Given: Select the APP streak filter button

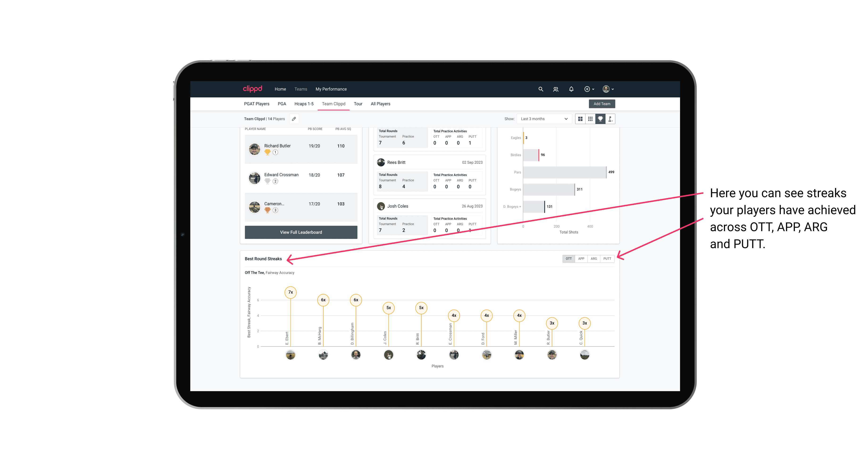Looking at the screenshot, I should click(581, 259).
